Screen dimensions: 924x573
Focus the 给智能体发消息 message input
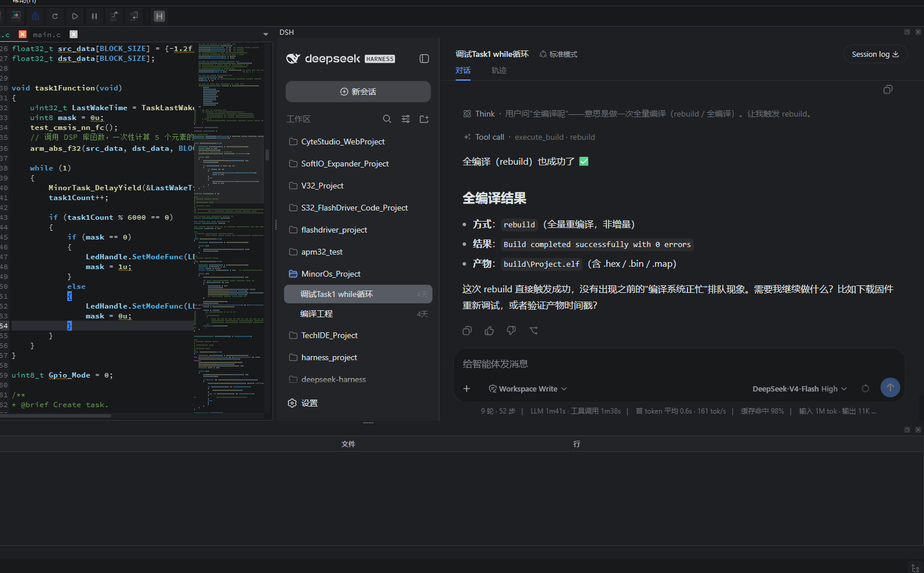[678, 364]
